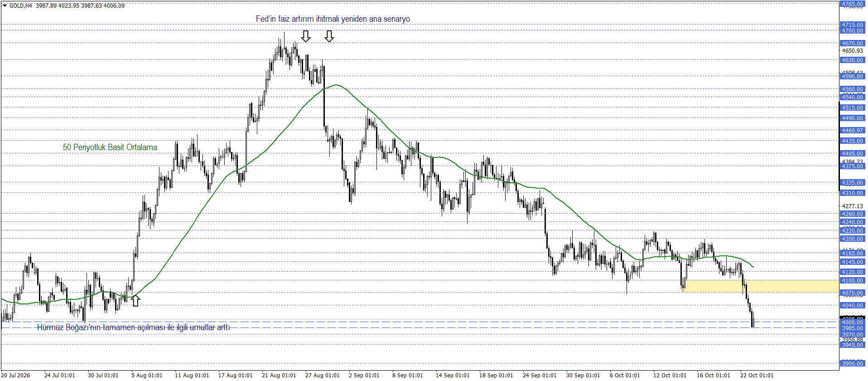
Task: Select the yellow shaded rectangle zone
Action: [x=760, y=286]
